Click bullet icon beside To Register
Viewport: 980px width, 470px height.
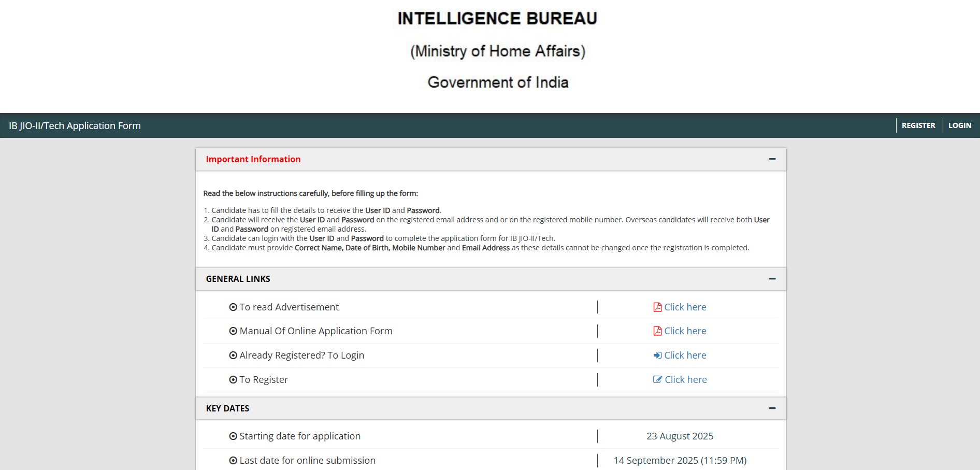click(x=233, y=380)
